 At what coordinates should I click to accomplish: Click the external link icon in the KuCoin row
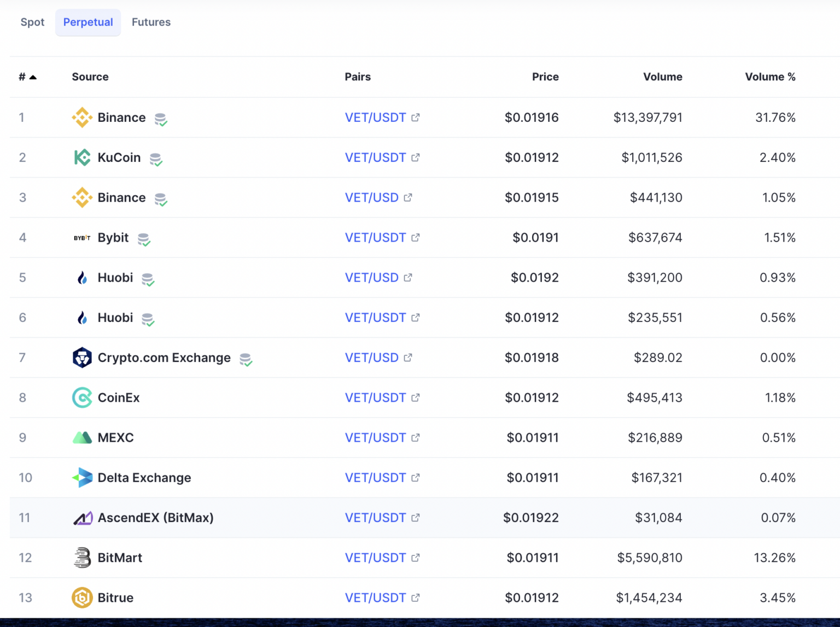(416, 157)
